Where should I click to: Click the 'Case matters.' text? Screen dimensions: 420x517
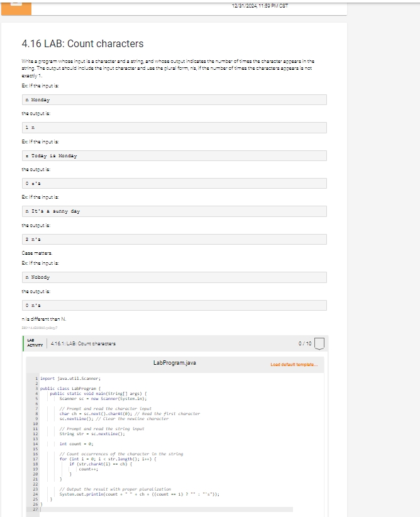click(37, 253)
